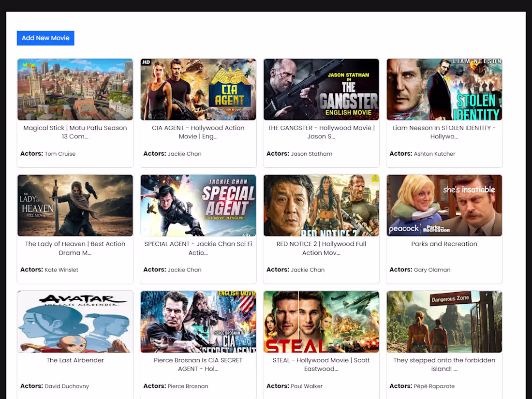Open the Liam Neeson STOLEN IDENTITY title
532x399 pixels.
coord(444,132)
